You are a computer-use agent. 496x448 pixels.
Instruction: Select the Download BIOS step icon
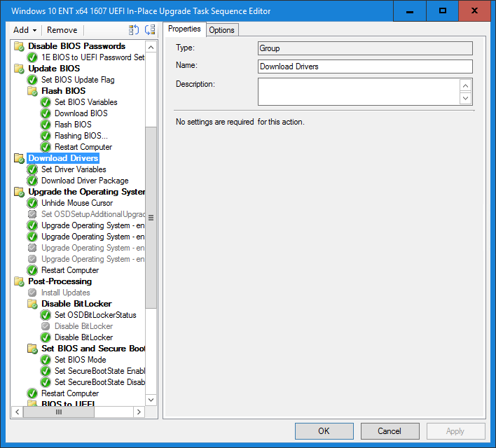(x=46, y=113)
